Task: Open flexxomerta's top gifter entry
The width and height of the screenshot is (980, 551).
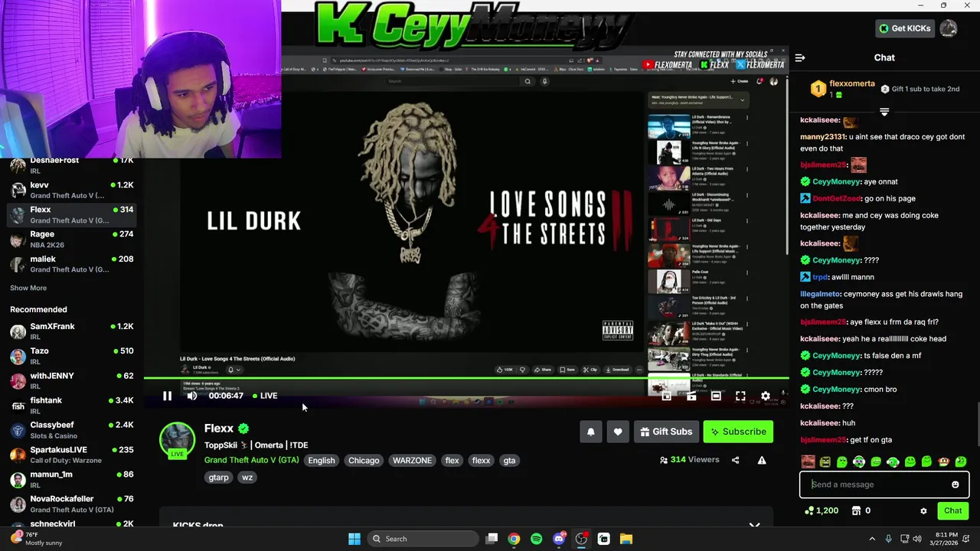Action: tap(842, 89)
